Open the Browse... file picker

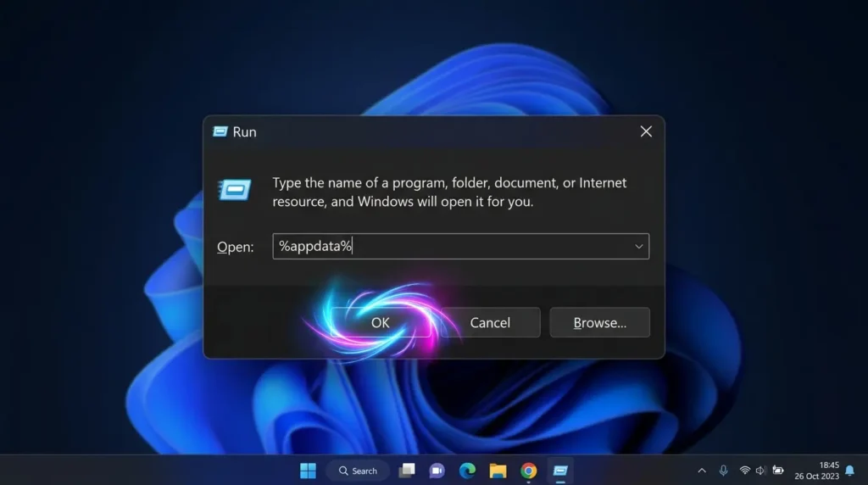(x=599, y=322)
